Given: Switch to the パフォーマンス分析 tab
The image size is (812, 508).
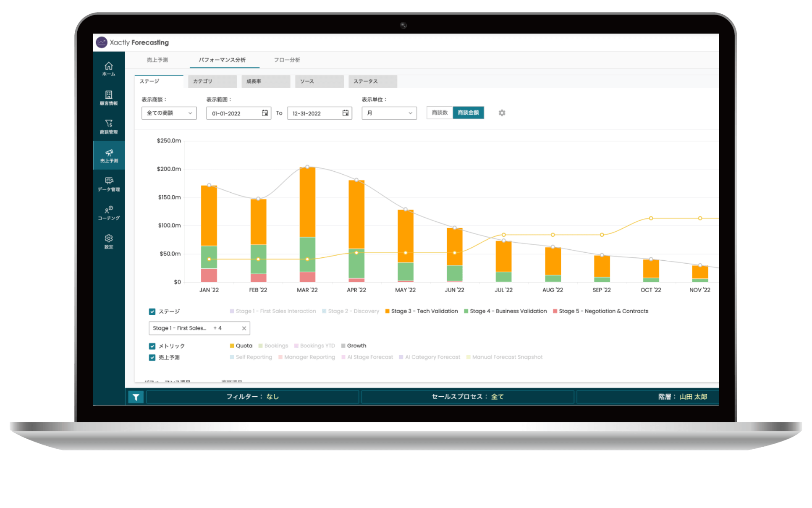Looking at the screenshot, I should [222, 60].
